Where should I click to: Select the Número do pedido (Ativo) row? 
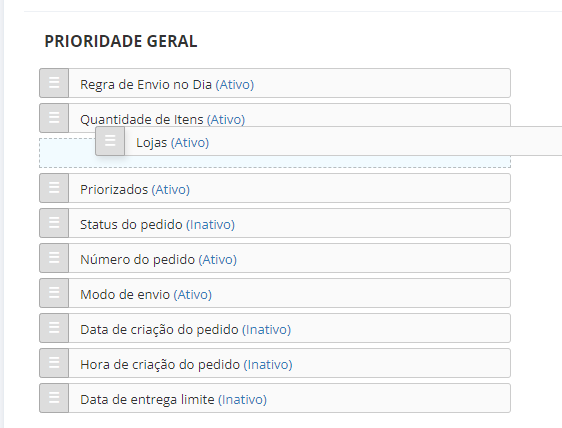pyautogui.click(x=275, y=258)
